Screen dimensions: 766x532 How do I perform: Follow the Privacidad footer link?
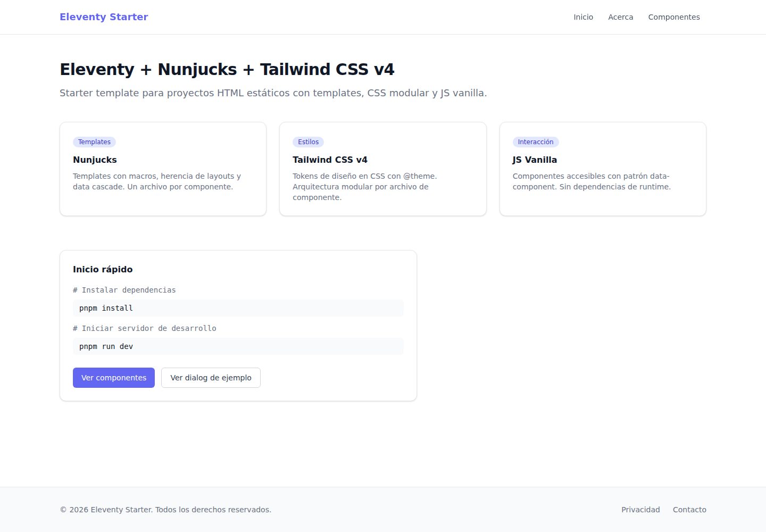640,510
